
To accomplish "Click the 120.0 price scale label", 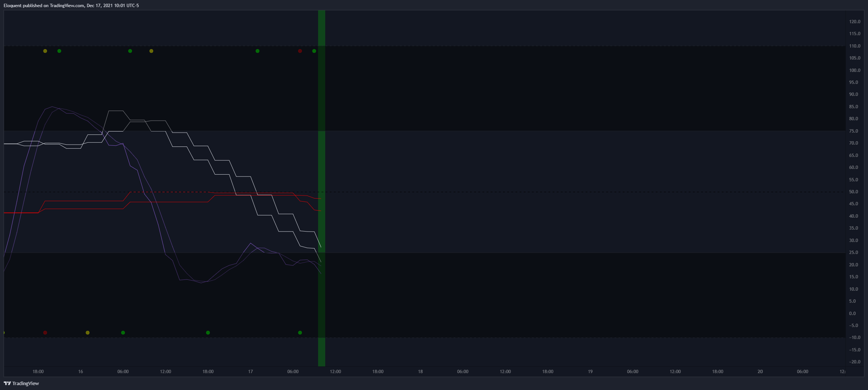I will click(x=855, y=22).
